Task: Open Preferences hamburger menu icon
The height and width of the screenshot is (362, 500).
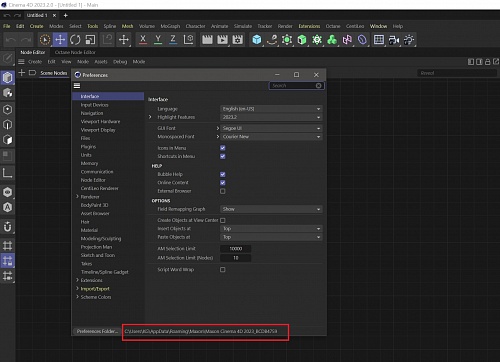Action: [x=77, y=86]
